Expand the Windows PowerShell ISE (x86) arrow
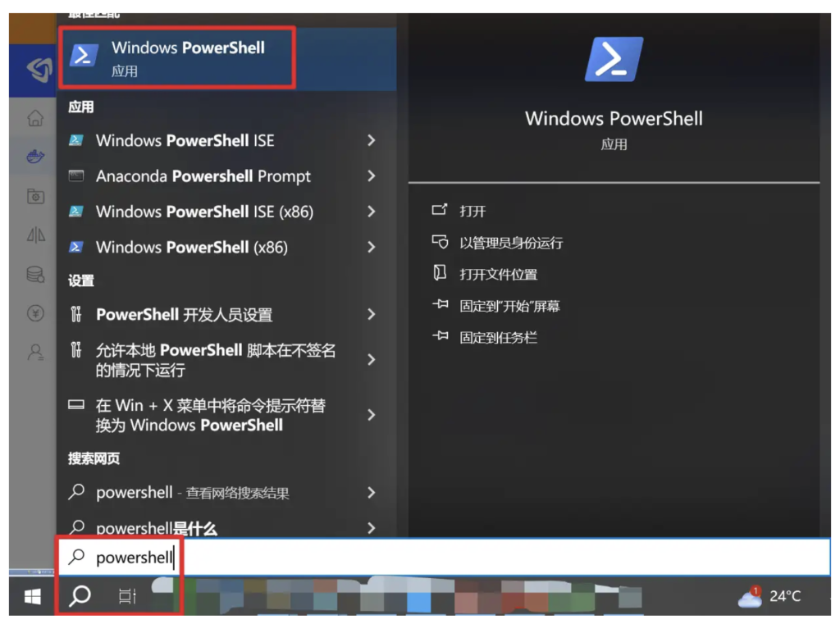This screenshot has height=624, width=840. (372, 212)
